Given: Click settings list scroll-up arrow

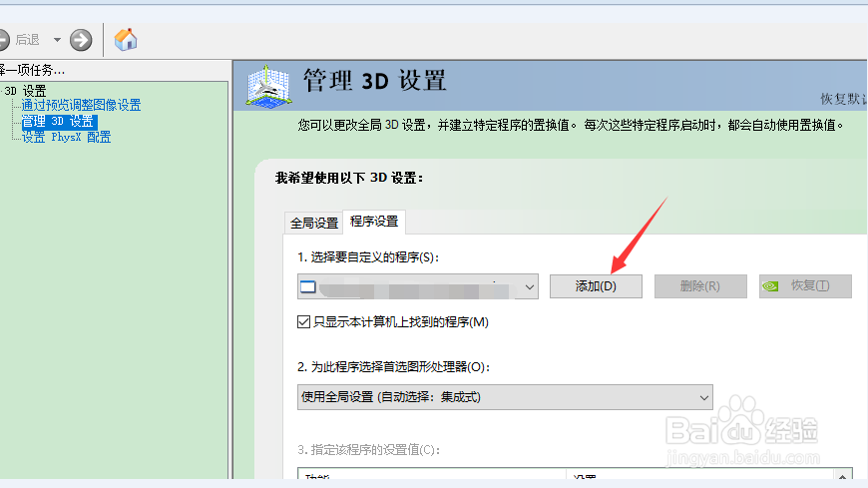Looking at the screenshot, I should (842, 476).
